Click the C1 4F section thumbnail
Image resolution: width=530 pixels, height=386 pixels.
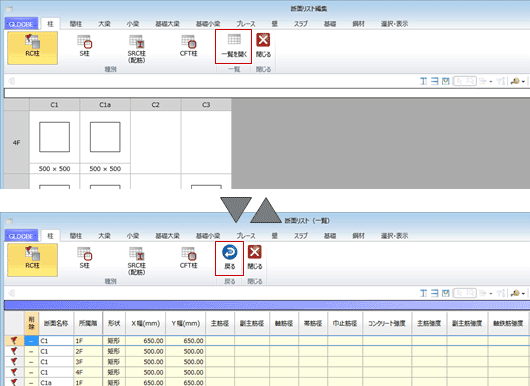point(54,137)
